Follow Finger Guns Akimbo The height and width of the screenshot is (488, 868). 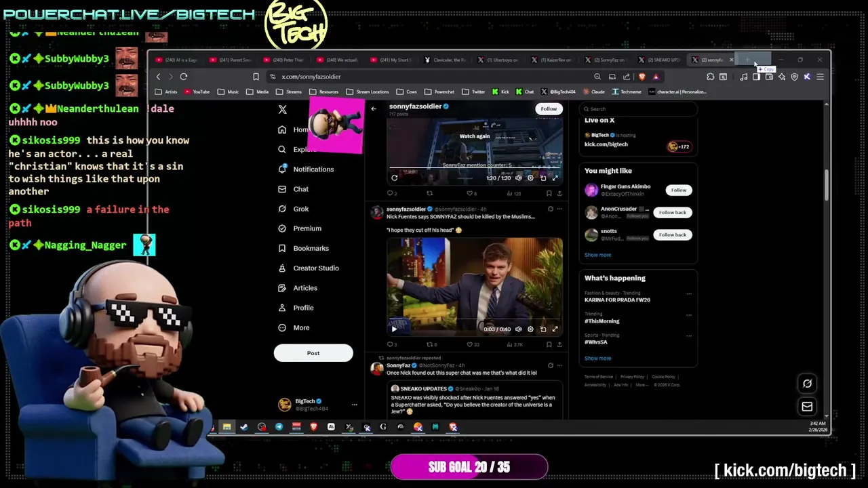click(x=679, y=190)
